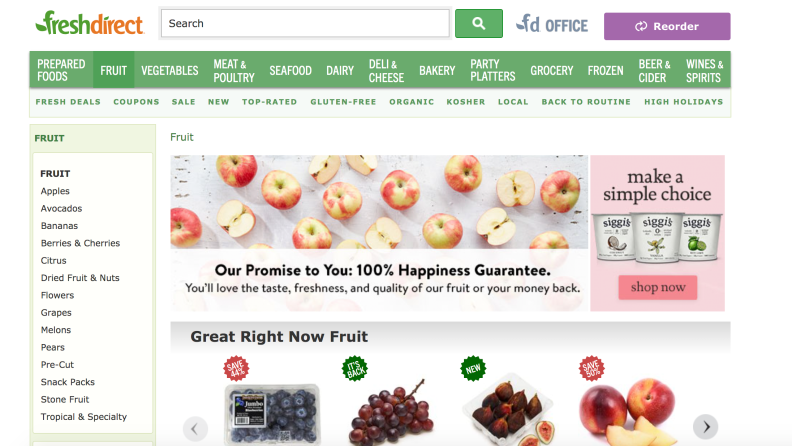
Task: Click the green magnifier search button
Action: click(x=478, y=23)
